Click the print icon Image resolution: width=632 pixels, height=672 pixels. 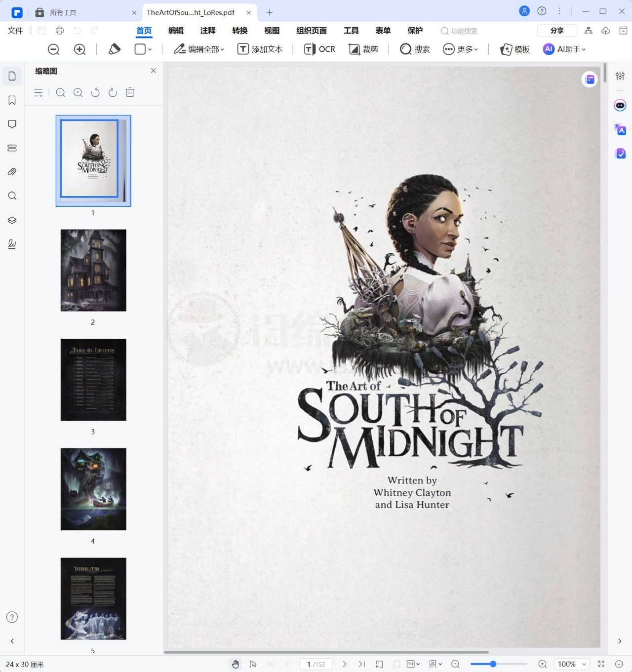coord(60,31)
